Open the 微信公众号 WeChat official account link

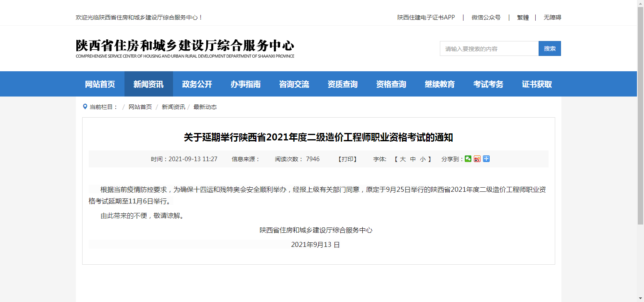coord(486,17)
